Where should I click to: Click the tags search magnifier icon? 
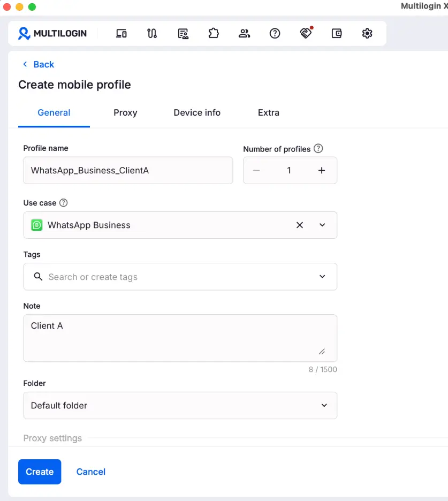pyautogui.click(x=38, y=276)
